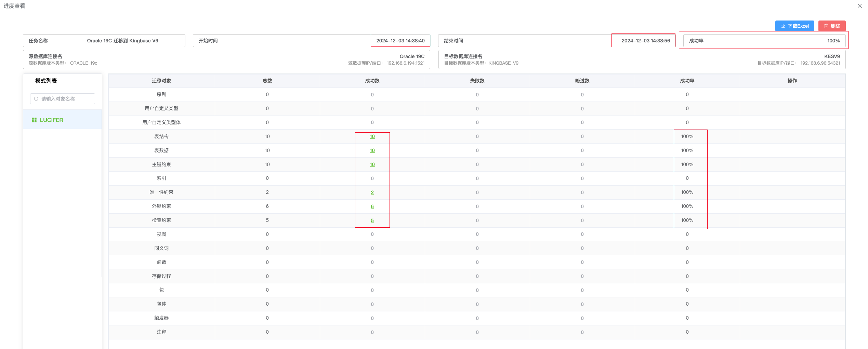The width and height of the screenshot is (868, 349).
Task: Close the progress view dialog
Action: click(859, 6)
